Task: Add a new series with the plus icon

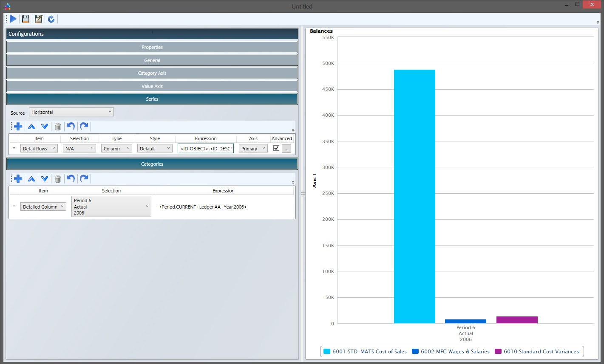Action: (x=18, y=126)
